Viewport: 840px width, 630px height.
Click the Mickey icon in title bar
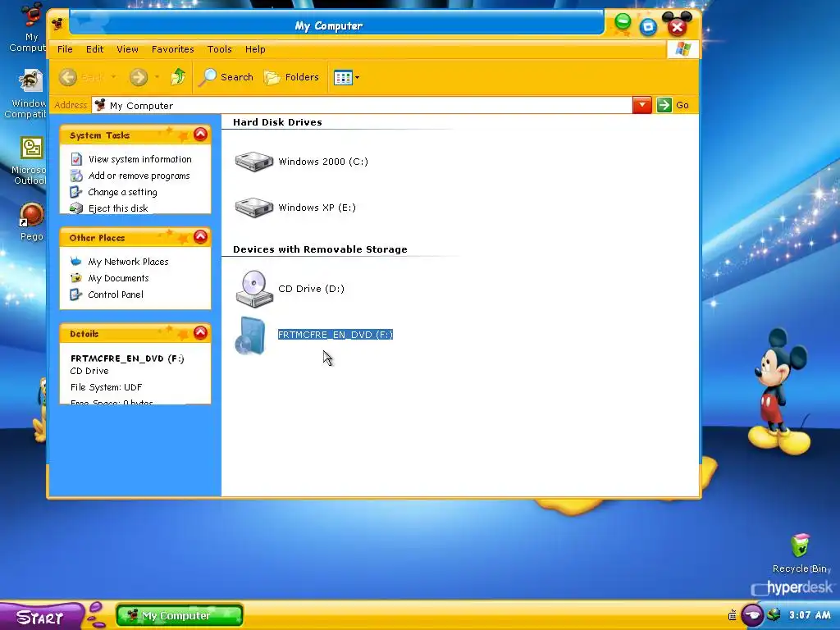pos(58,24)
